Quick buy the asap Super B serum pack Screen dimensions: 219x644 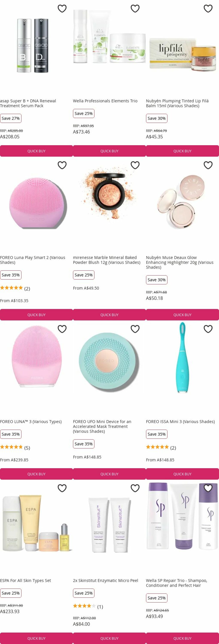coord(37,151)
